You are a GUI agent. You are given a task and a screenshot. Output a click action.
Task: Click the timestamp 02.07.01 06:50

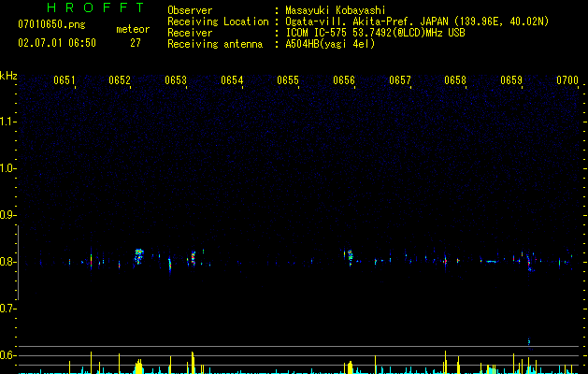click(57, 43)
